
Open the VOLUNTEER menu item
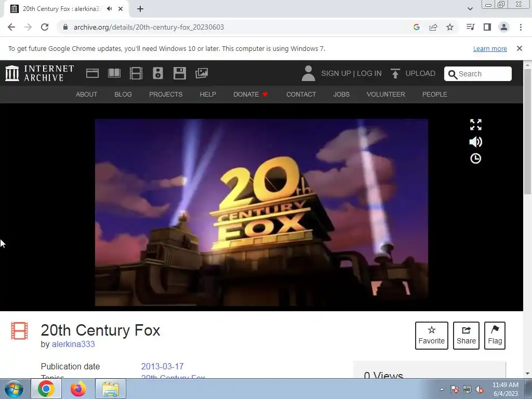(x=386, y=95)
